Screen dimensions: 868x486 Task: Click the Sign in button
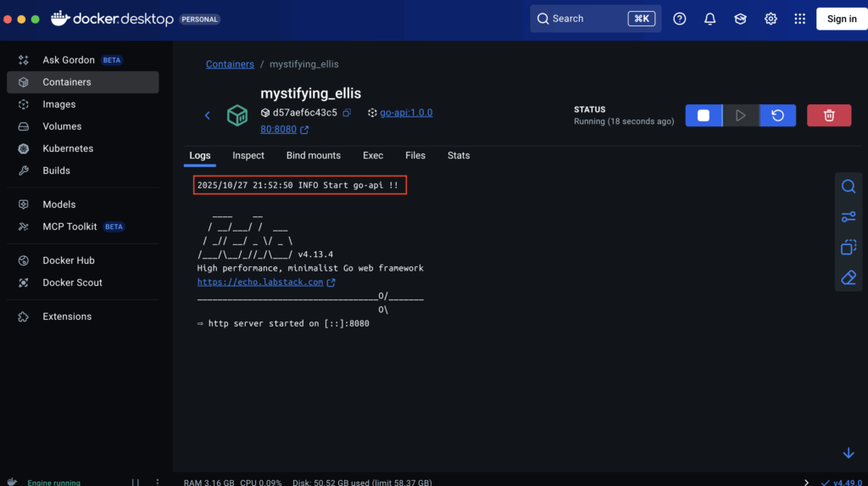tap(841, 19)
